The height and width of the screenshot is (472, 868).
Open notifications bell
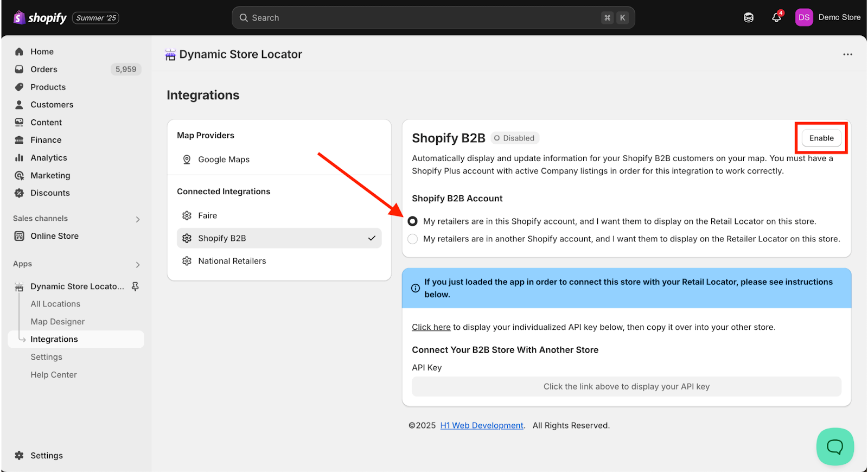[x=777, y=17]
